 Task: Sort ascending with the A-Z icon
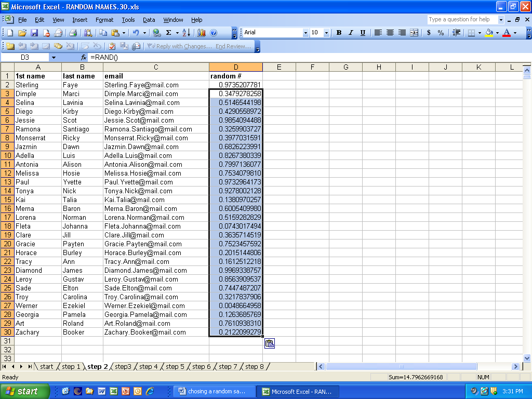click(x=187, y=33)
